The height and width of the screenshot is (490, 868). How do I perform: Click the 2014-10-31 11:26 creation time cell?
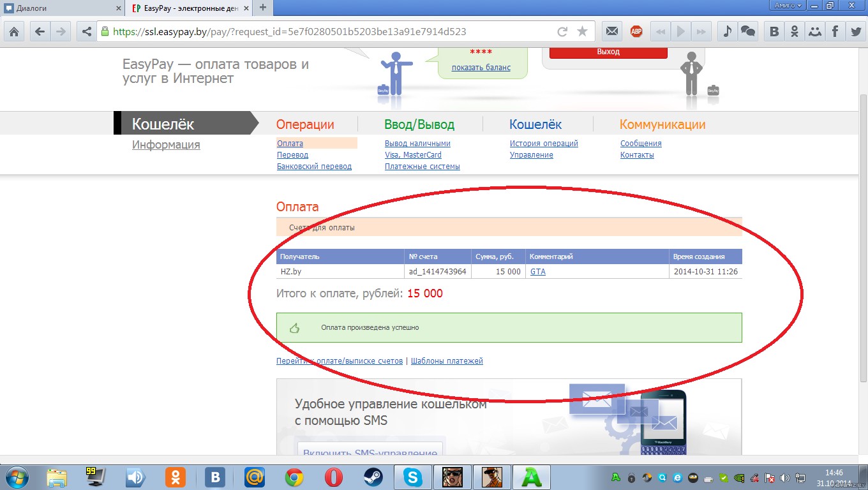[x=706, y=271]
